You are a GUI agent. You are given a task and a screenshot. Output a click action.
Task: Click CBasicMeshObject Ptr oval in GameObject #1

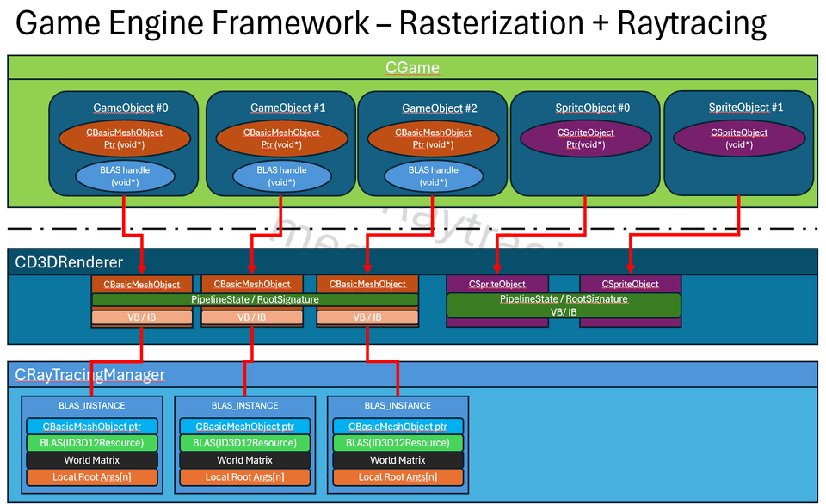[x=282, y=138]
